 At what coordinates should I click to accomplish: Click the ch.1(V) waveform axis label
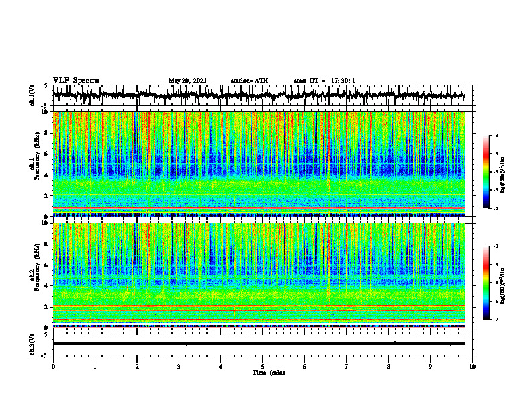[32, 95]
